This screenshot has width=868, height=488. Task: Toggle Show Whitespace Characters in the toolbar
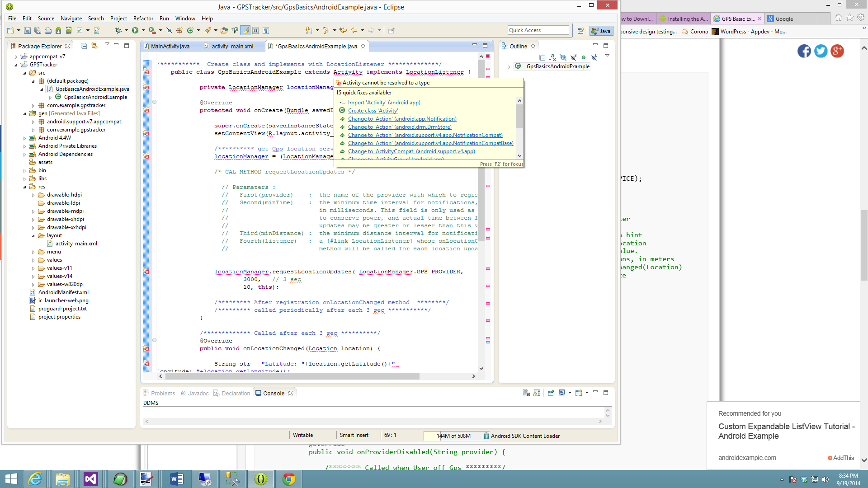(x=266, y=30)
